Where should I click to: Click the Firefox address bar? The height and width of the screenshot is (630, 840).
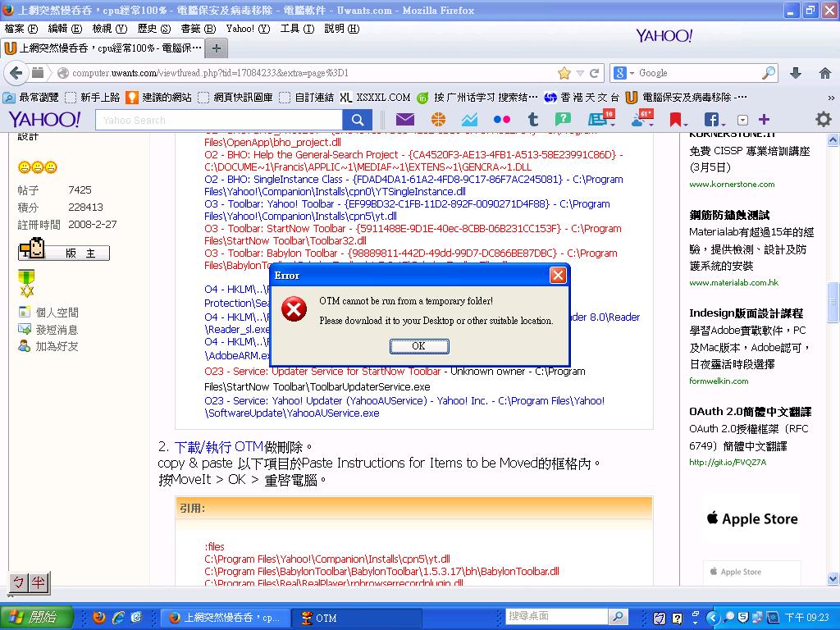(311, 73)
